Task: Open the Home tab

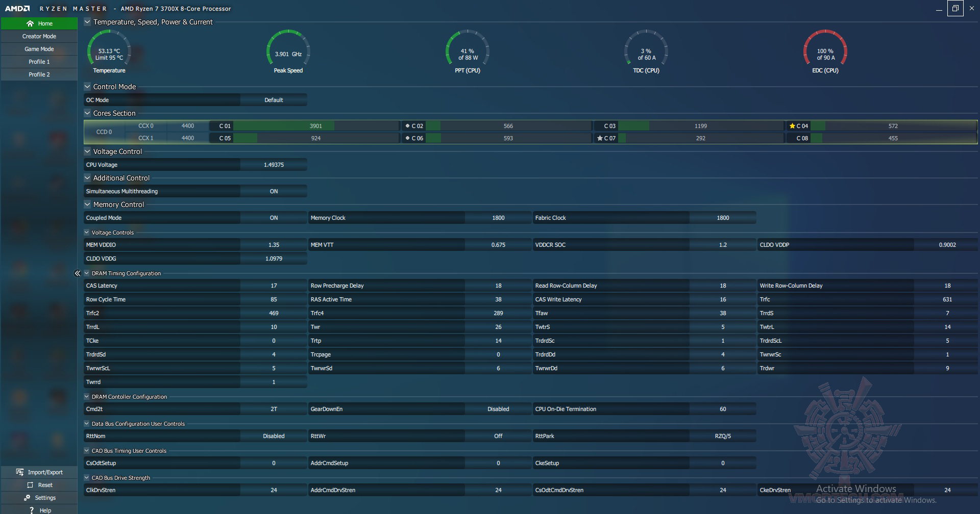Action: click(x=39, y=23)
